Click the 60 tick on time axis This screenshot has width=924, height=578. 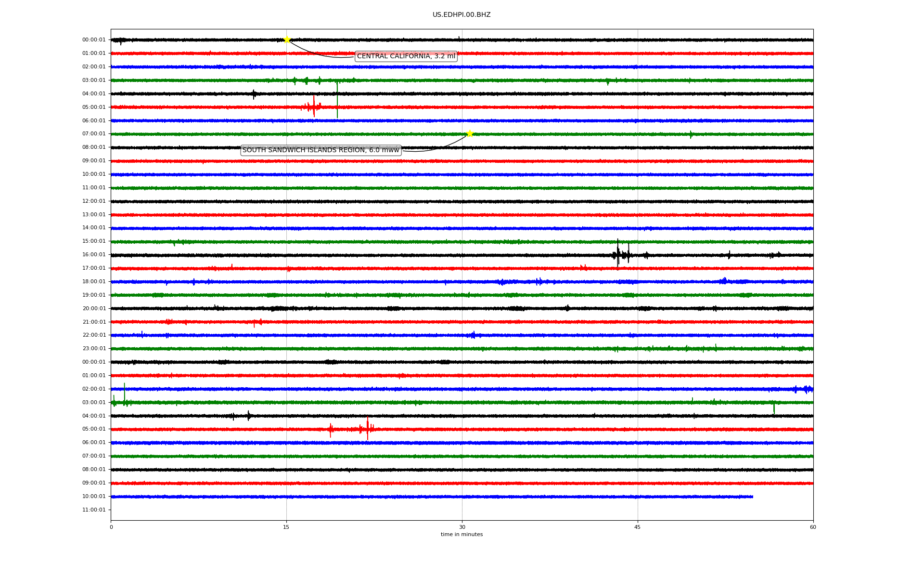(x=813, y=527)
